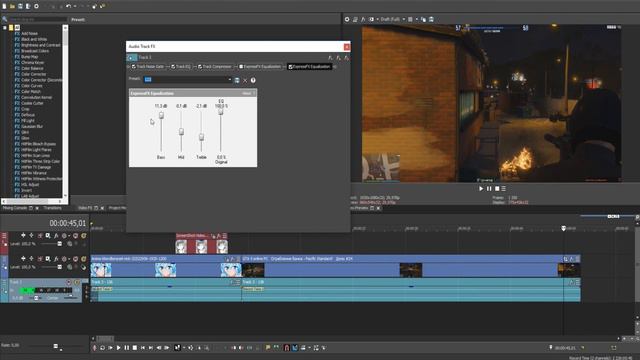The image size is (640, 360).
Task: Click Video Output FX icon in preview toolbar
Action: point(363,19)
